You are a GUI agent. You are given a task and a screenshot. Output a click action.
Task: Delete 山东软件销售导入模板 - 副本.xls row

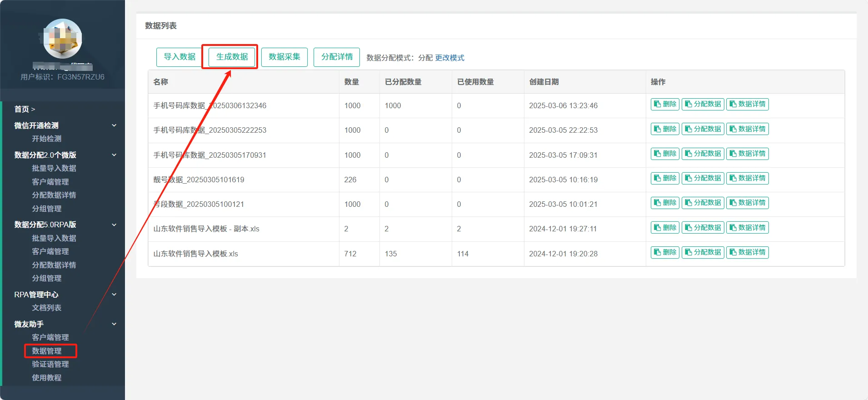coord(665,228)
